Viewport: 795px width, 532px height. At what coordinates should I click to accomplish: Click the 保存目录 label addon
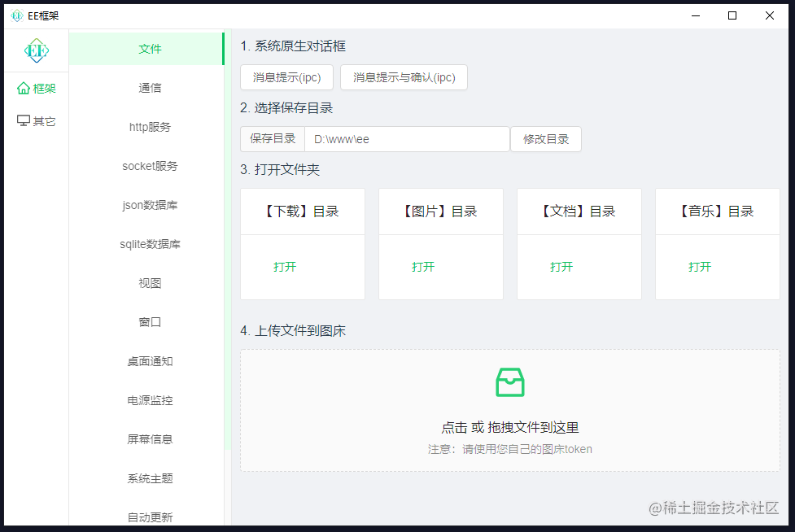[273, 139]
